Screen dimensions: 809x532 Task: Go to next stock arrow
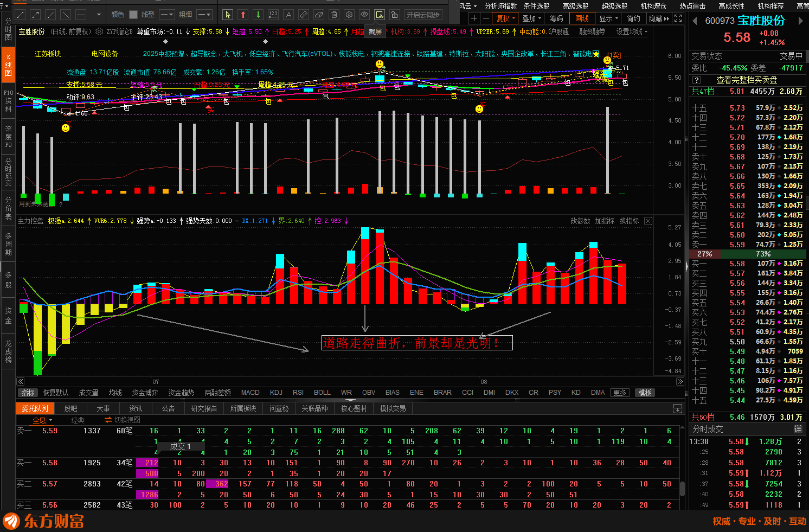click(x=801, y=21)
